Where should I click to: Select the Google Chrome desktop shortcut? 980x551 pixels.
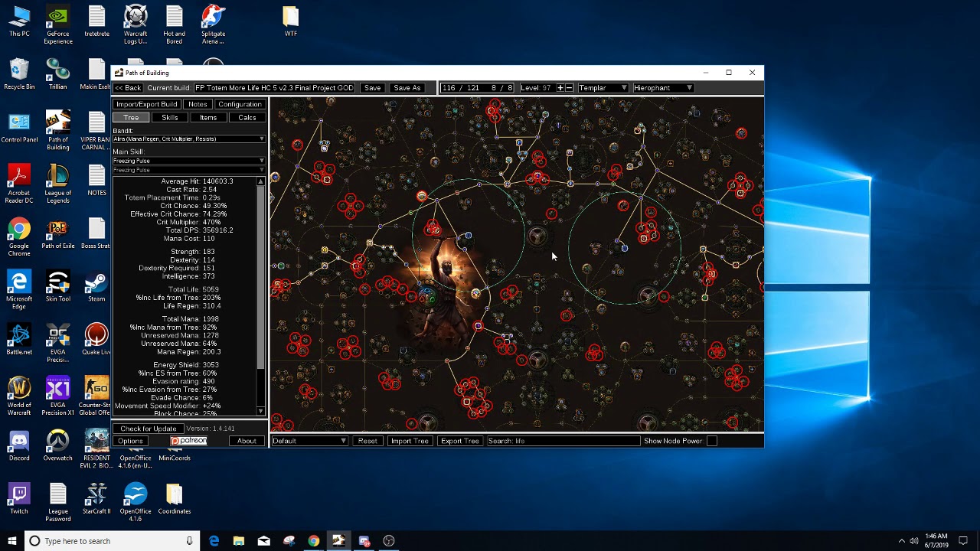coord(19,235)
